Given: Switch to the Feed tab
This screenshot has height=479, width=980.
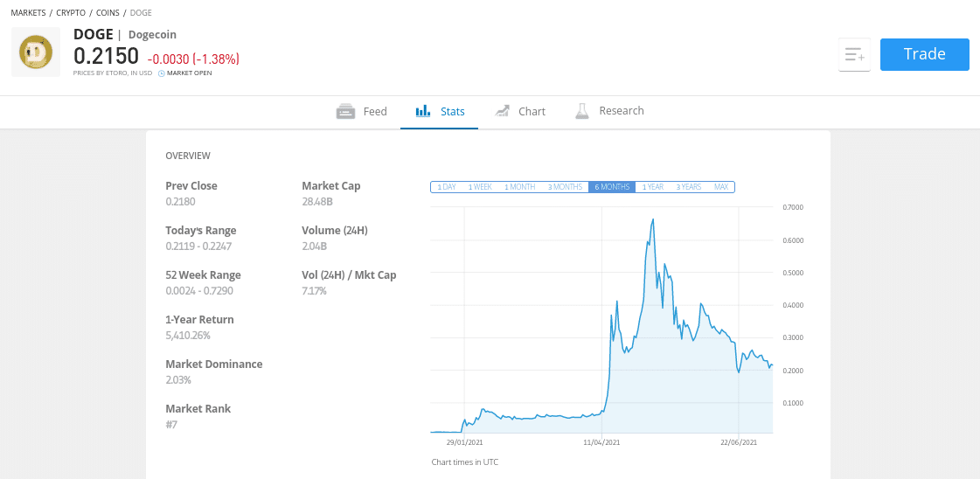Looking at the screenshot, I should (x=362, y=111).
